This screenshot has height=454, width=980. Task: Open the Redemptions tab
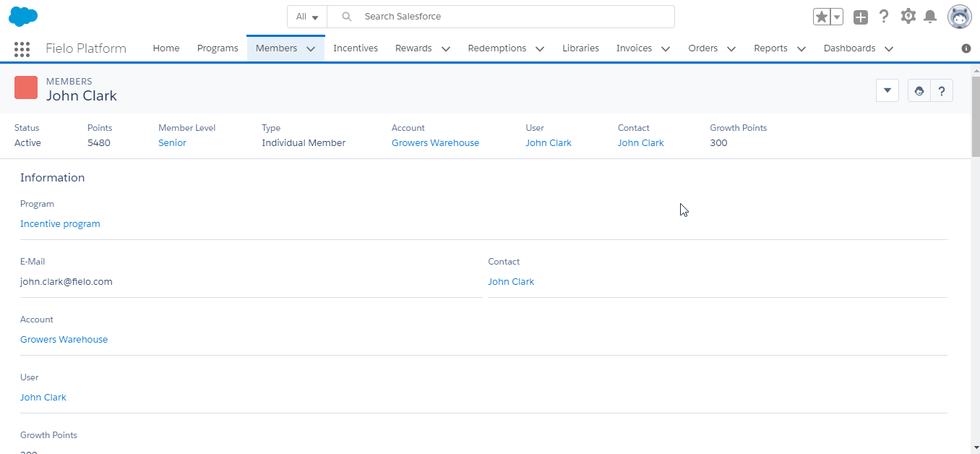pos(497,48)
